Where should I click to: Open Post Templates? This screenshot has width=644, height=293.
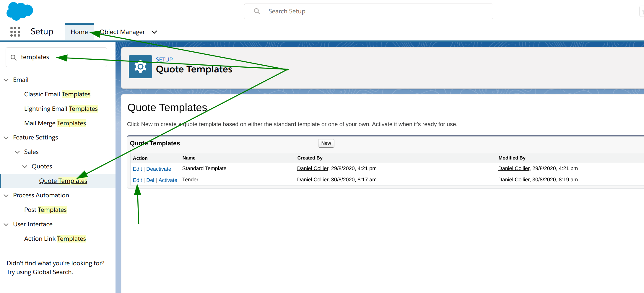point(45,210)
